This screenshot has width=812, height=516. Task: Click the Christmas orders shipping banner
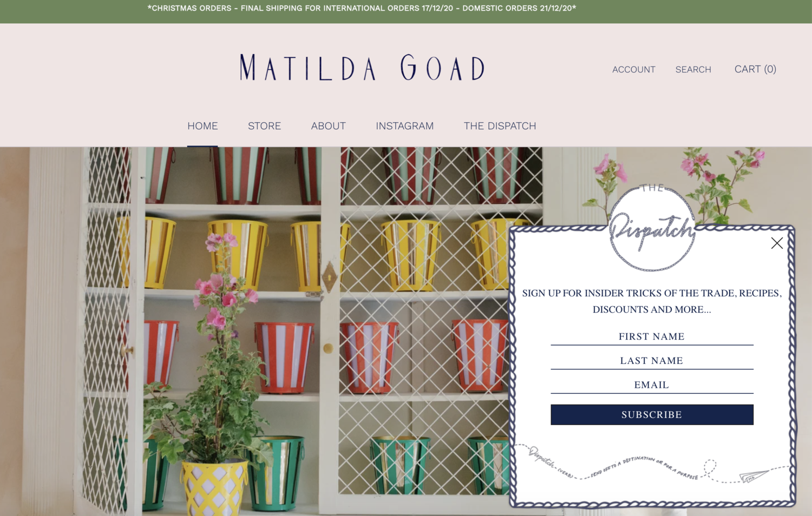click(362, 8)
